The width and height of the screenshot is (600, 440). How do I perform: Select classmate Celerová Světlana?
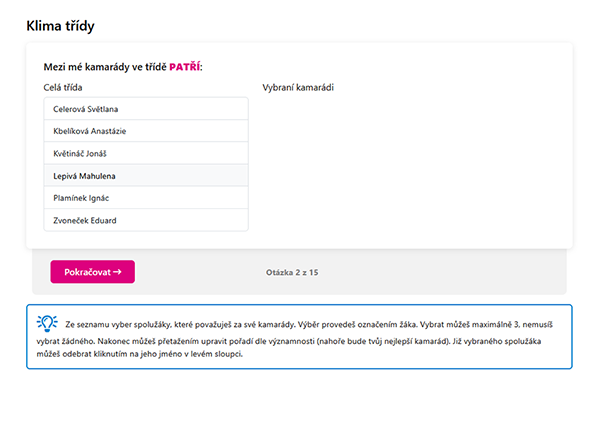pyautogui.click(x=146, y=109)
